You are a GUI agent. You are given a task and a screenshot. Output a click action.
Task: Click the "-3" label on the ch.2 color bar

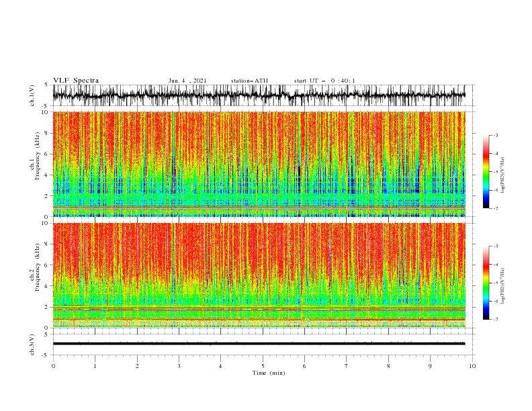[x=496, y=246]
